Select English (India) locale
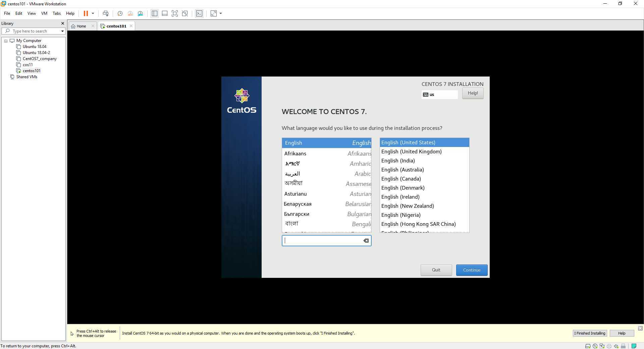The image size is (644, 349). click(424, 161)
